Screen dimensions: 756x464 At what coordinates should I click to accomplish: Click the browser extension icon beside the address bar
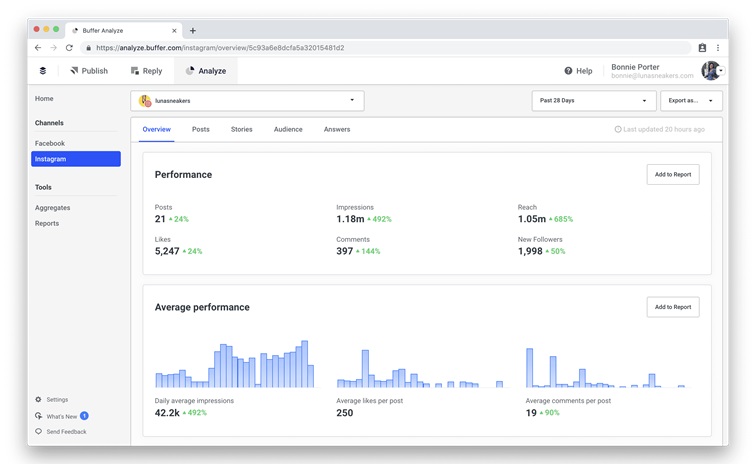tap(702, 48)
